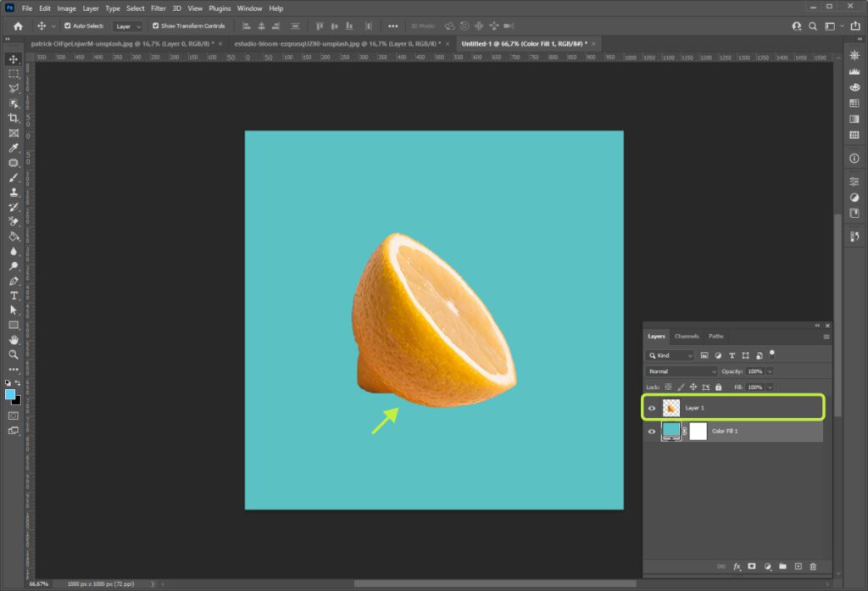Viewport: 868px width, 591px height.
Task: Open the Layers panel flyout menu
Action: 826,337
